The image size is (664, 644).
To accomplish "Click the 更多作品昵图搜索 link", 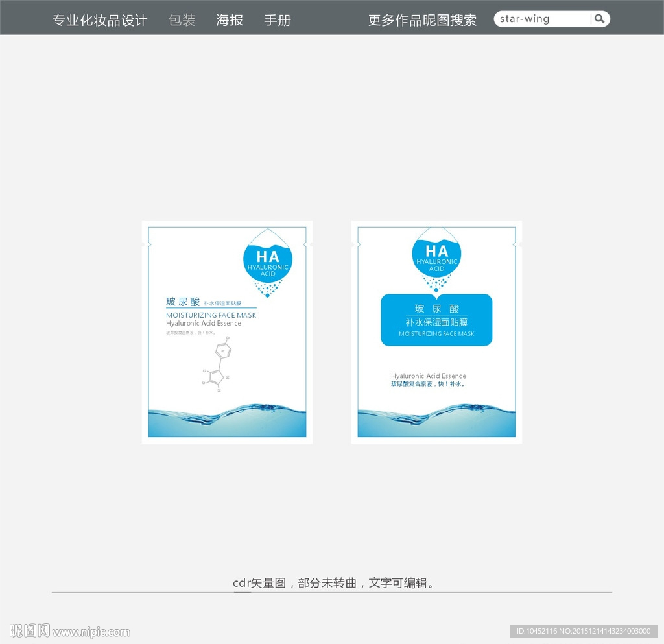I will (x=422, y=19).
